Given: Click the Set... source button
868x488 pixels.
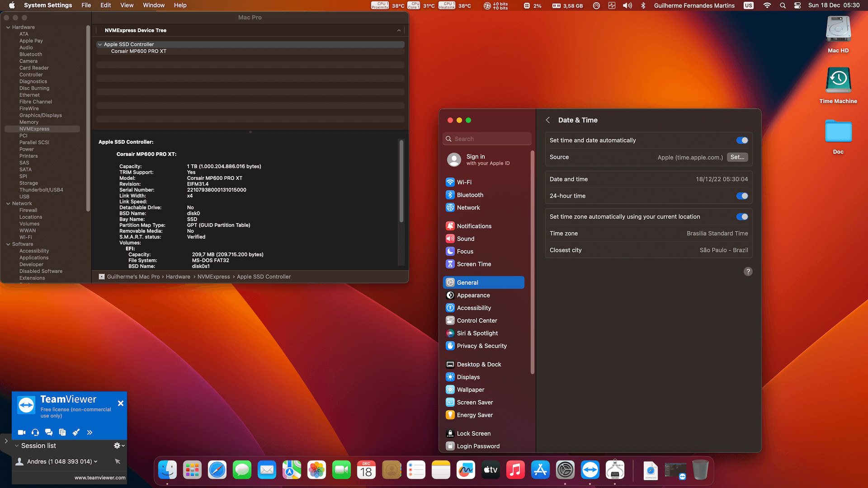Looking at the screenshot, I should (x=737, y=157).
